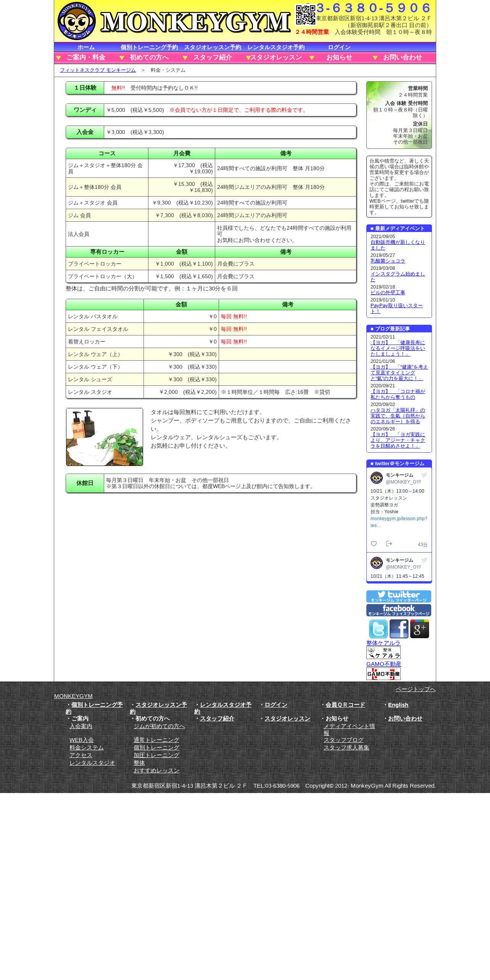Expand the 初めての方へ dropdown menu
The width and height of the screenshot is (490, 980).
(149, 58)
